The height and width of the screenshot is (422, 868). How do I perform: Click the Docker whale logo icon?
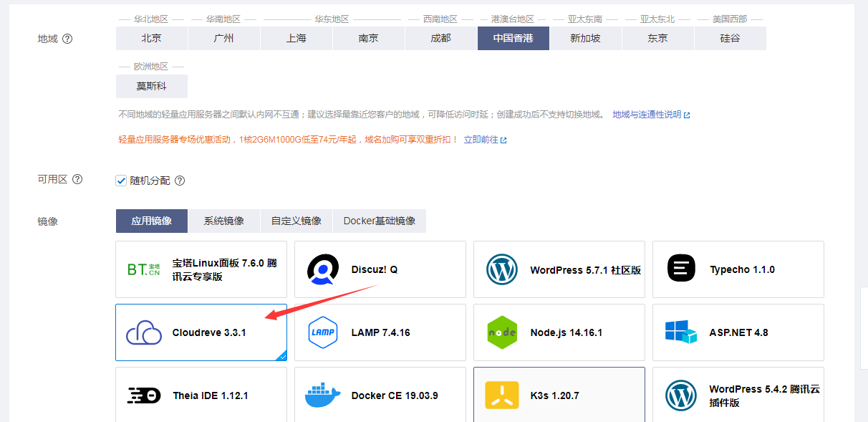(323, 395)
